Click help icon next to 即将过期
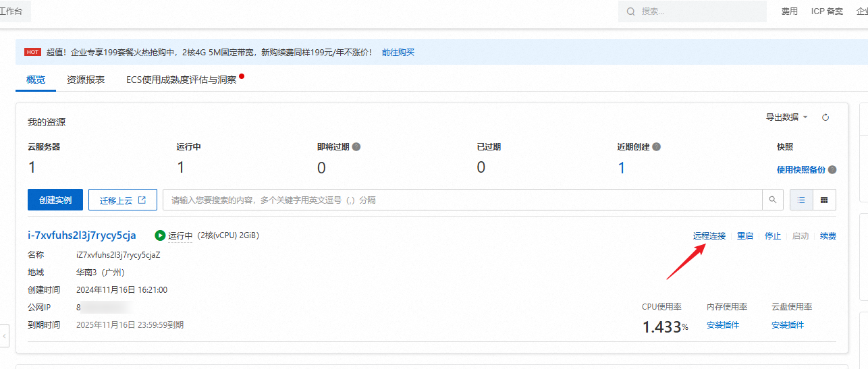The image size is (868, 369). 356,146
